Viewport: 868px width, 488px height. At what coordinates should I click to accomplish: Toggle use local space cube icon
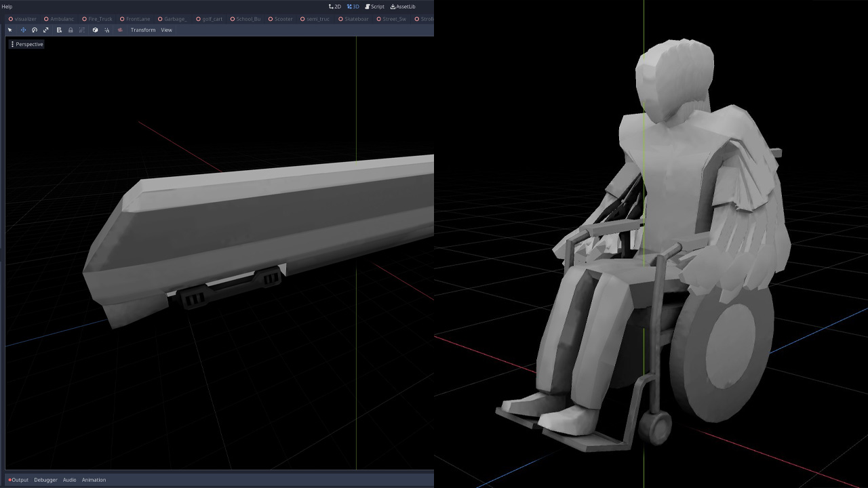tap(95, 30)
